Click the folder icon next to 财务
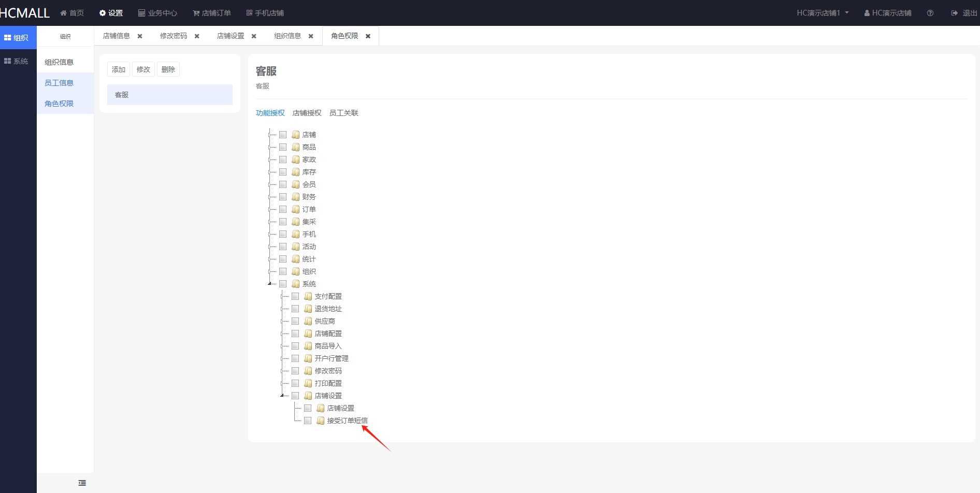 296,197
